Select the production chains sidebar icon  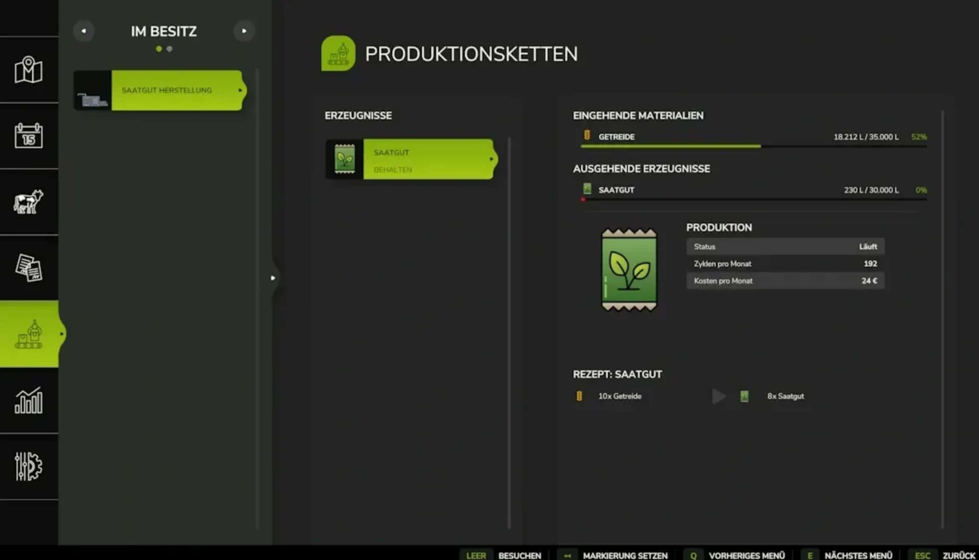coord(29,334)
